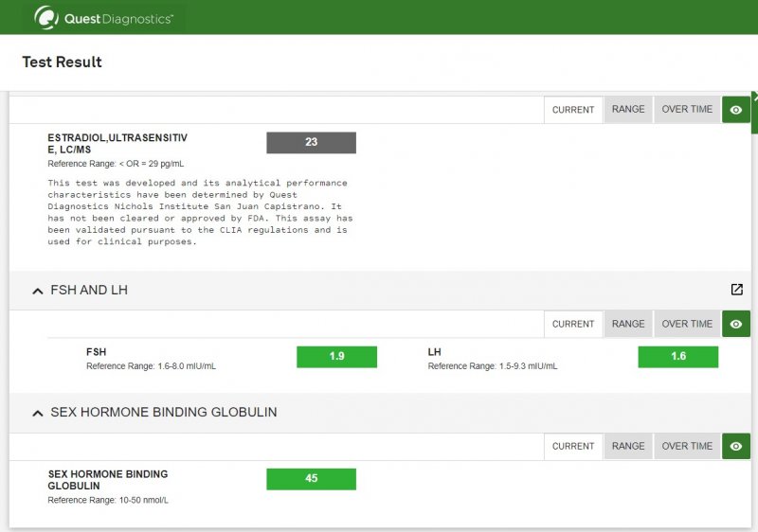This screenshot has width=758, height=532.
Task: Click LH reference range 1.5-9.3 mIU/mL
Action: point(492,366)
